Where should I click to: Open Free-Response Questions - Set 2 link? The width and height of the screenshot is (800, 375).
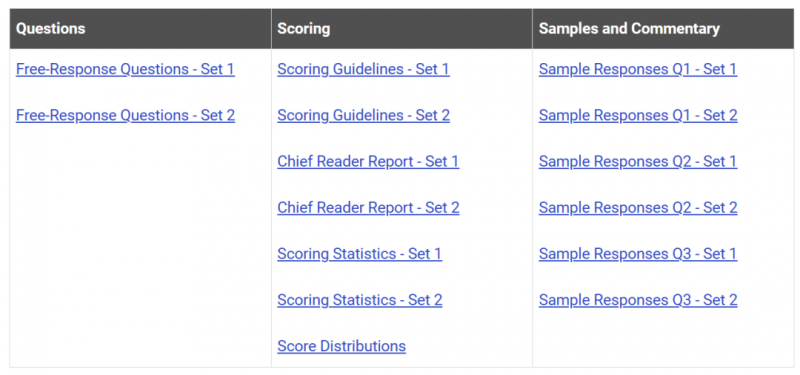click(126, 115)
